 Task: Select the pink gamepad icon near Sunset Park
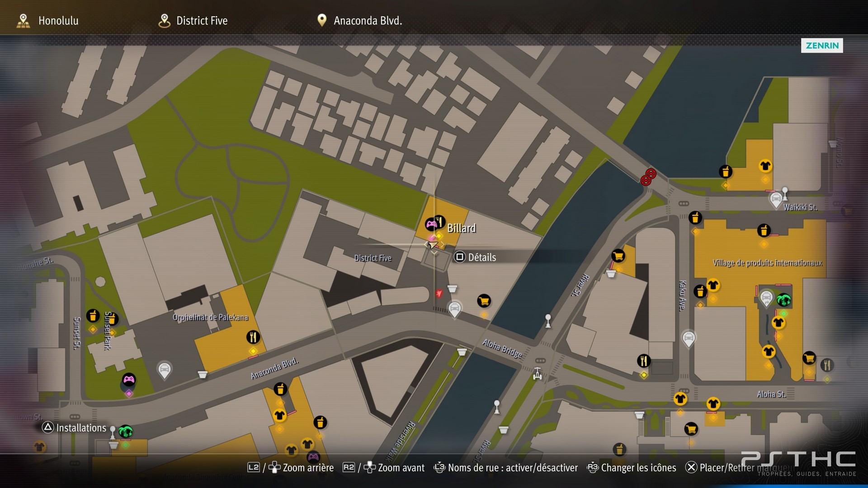point(129,380)
